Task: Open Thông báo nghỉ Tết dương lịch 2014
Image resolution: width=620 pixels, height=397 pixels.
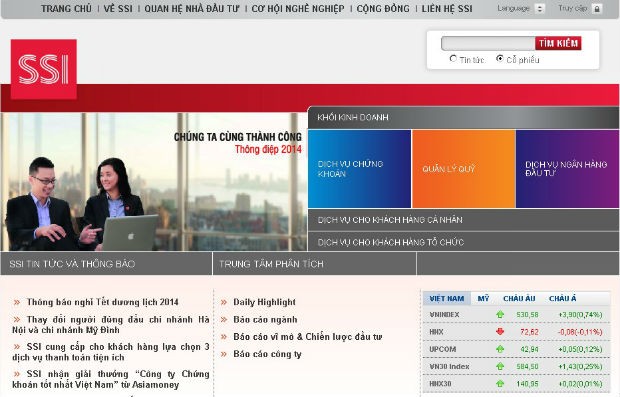Action: tap(102, 302)
